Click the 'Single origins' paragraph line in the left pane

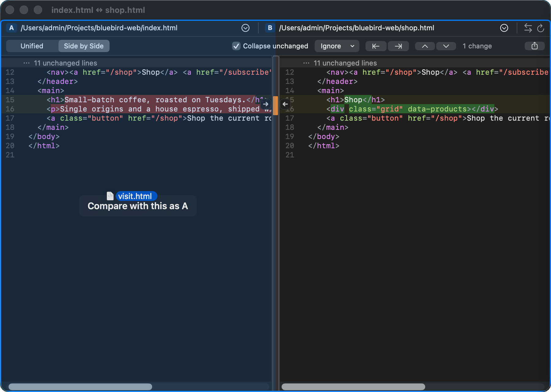[x=137, y=109]
